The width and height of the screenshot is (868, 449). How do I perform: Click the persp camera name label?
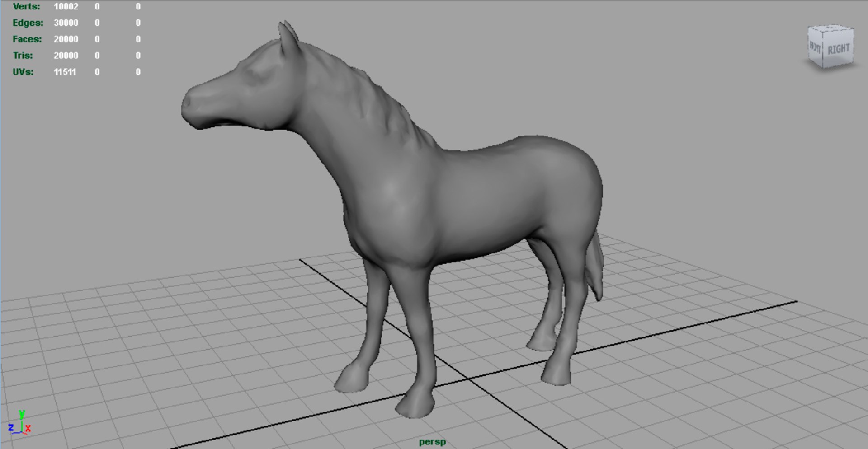click(x=432, y=442)
